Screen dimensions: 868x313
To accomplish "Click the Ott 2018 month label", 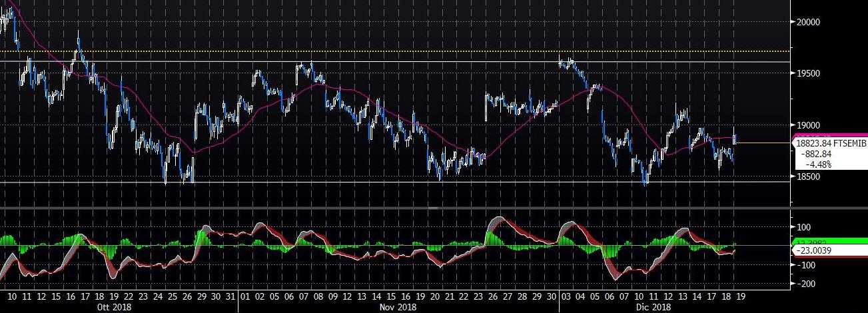I will coord(114,307).
